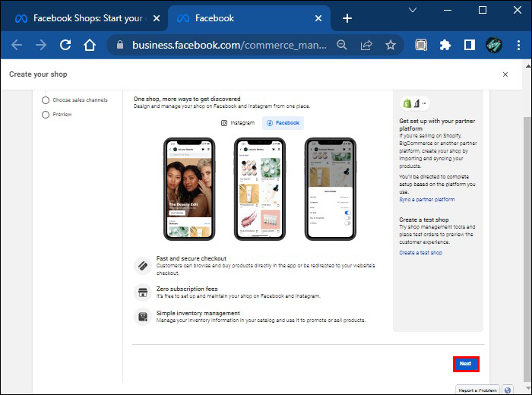532x395 pixels.
Task: Open a new browser tab
Action: point(347,18)
